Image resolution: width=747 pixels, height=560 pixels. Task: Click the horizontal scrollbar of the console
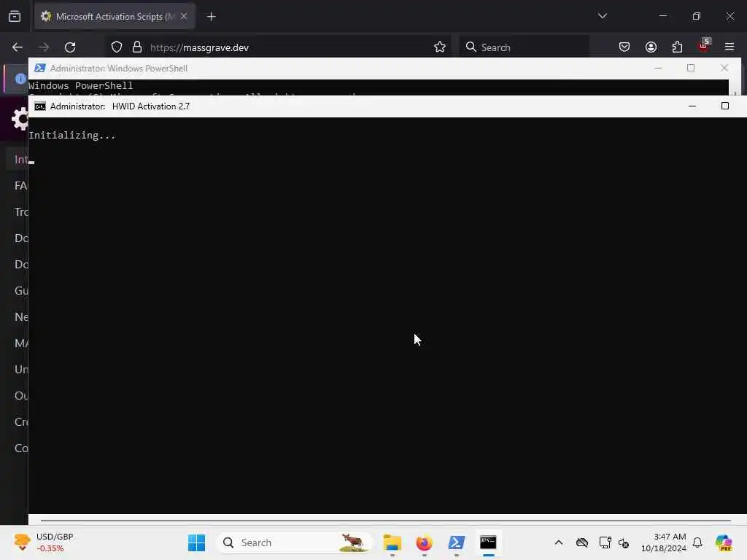(x=386, y=521)
